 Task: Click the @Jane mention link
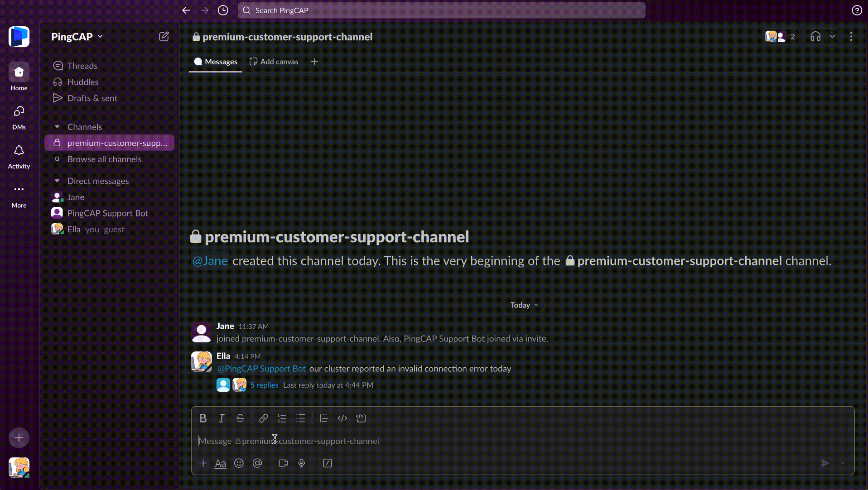pyautogui.click(x=210, y=261)
